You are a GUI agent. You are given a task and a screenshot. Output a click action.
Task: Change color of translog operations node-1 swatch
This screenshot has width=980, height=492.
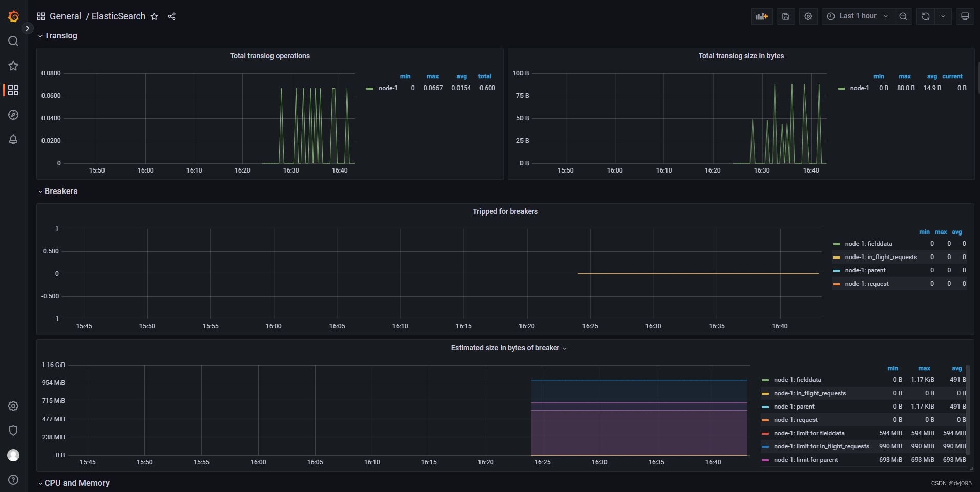click(370, 89)
